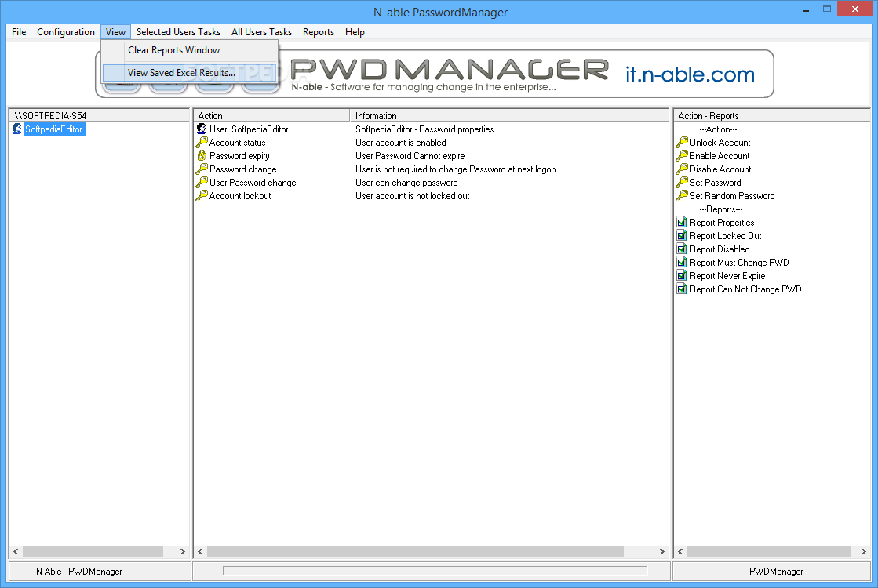Click the report icon for Report Disabled
Screen dimensions: 878x588
coord(682,249)
